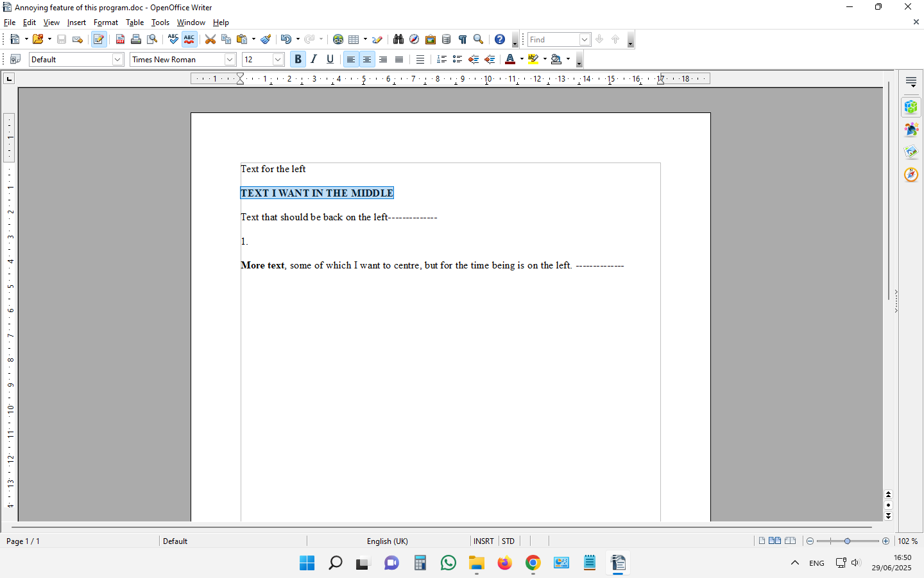
Task: Click the Cut scissors icon
Action: point(210,39)
